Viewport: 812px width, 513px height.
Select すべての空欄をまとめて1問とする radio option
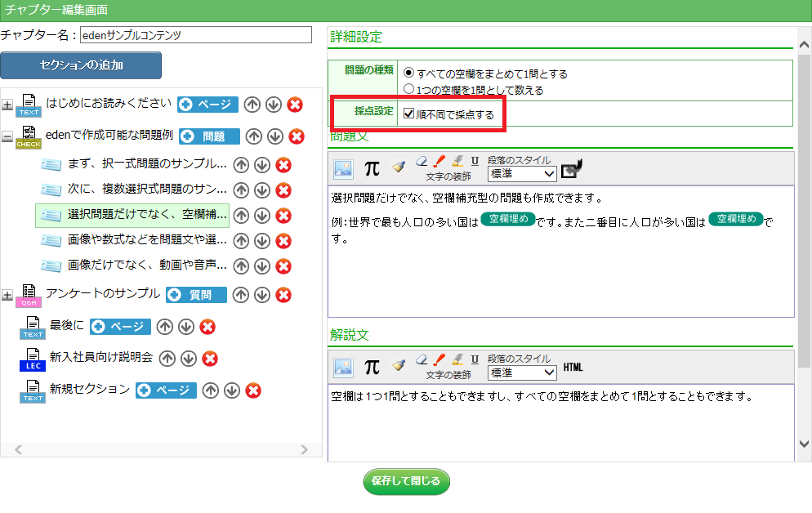tap(408, 73)
